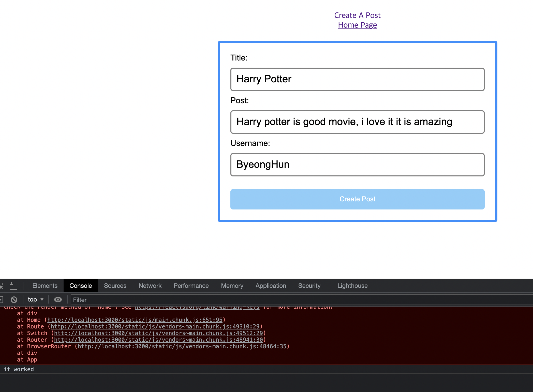
Task: Show console sidebar icon
Action: [1, 300]
